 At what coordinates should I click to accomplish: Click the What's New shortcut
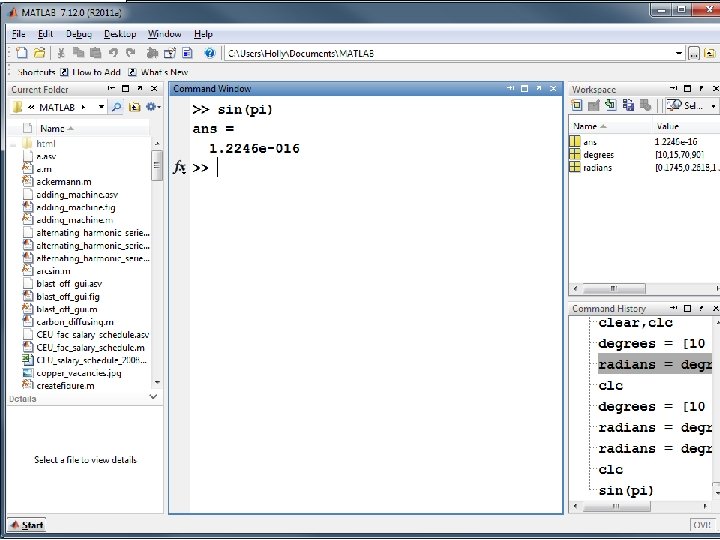pos(158,72)
